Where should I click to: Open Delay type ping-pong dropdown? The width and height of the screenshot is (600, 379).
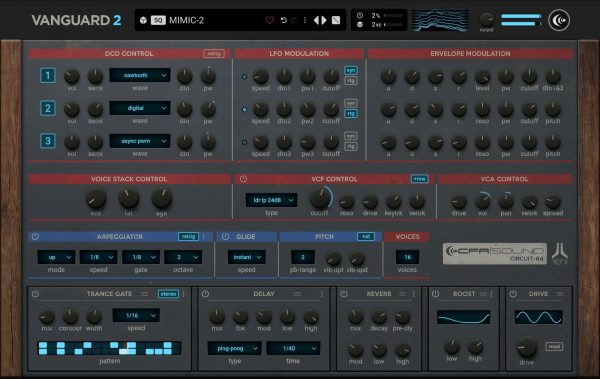pos(235,348)
